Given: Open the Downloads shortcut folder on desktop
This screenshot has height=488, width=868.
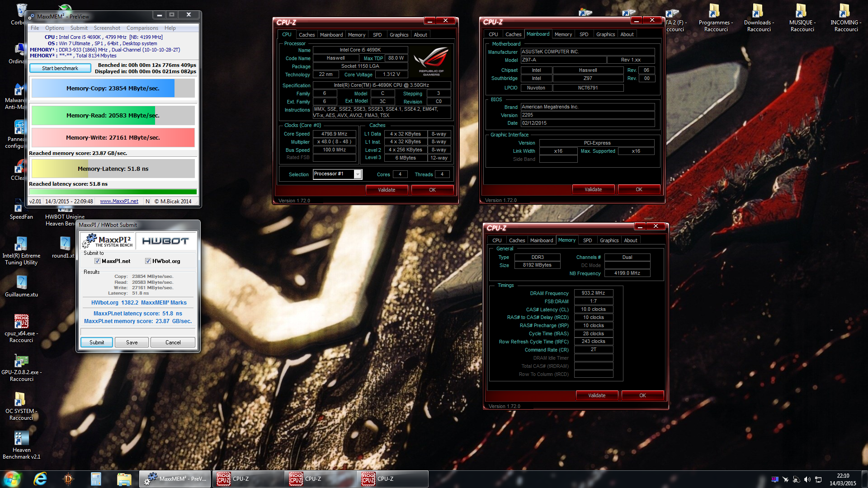Looking at the screenshot, I should pos(758,11).
